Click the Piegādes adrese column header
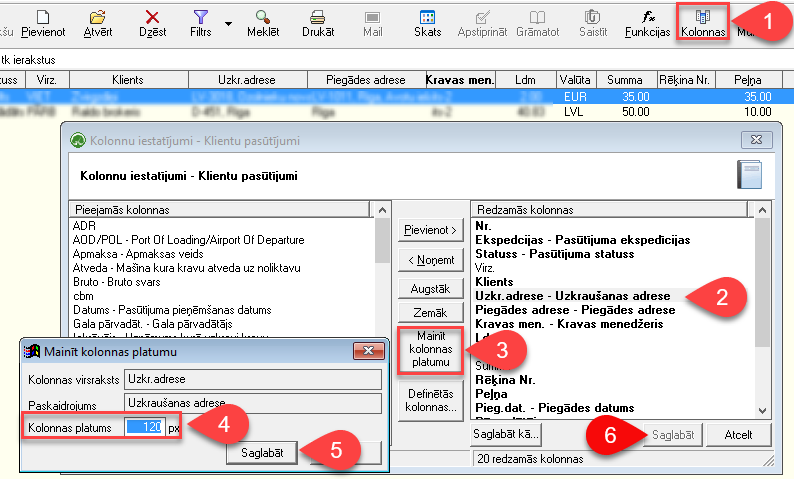The height and width of the screenshot is (479, 794). tap(366, 80)
